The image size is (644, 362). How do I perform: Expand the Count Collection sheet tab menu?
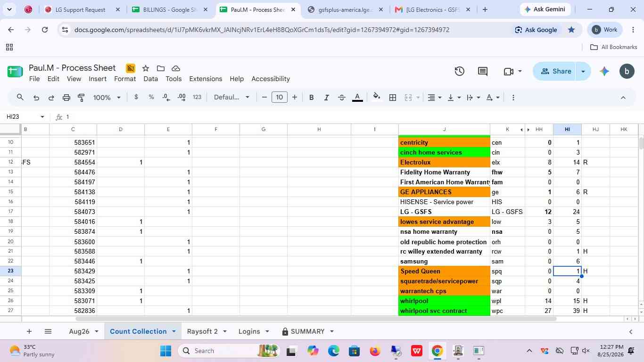(x=173, y=331)
